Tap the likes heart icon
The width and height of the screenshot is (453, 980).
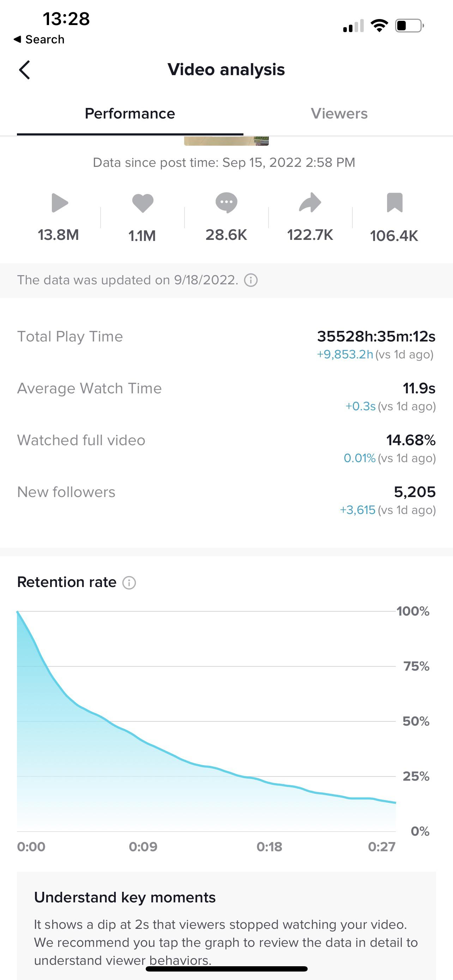[x=143, y=202]
